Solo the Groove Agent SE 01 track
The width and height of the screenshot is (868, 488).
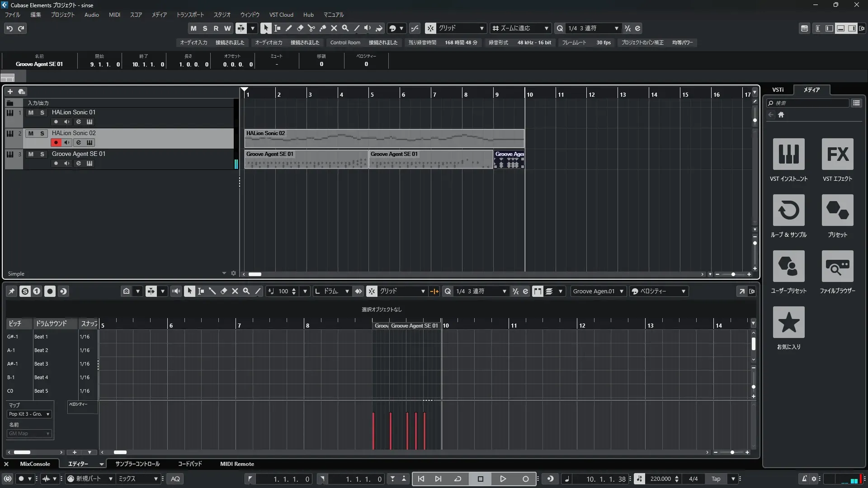coord(42,154)
